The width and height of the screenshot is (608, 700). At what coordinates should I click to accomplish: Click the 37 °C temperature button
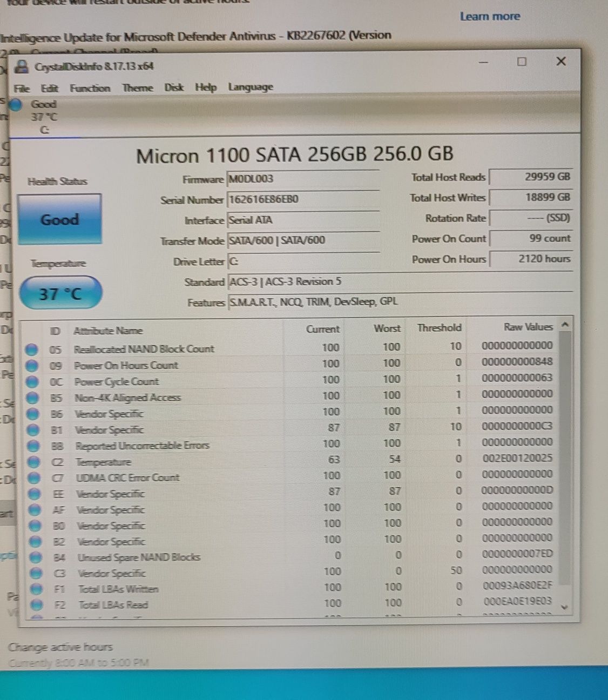tap(60, 293)
